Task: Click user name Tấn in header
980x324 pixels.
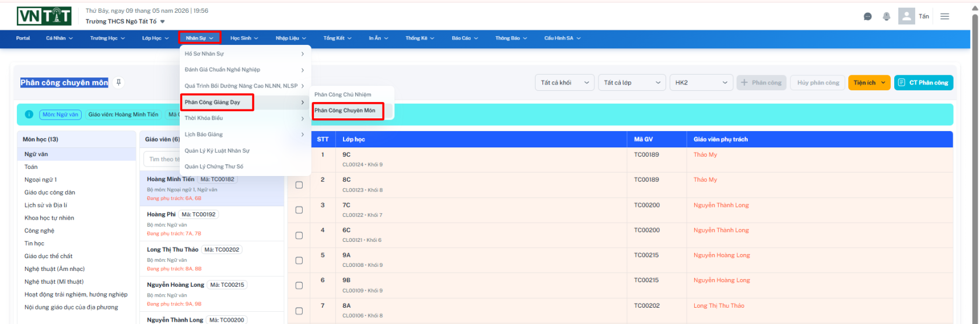Action: [x=924, y=16]
